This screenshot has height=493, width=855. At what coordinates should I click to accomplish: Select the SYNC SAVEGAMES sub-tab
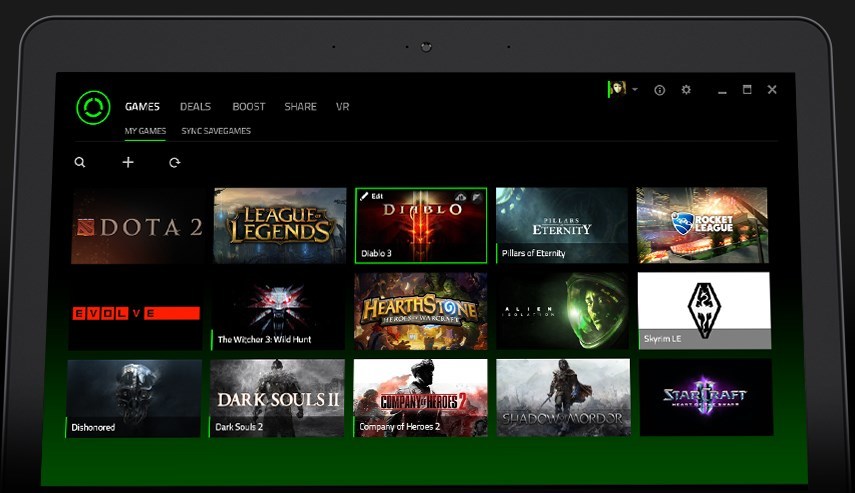coord(216,131)
